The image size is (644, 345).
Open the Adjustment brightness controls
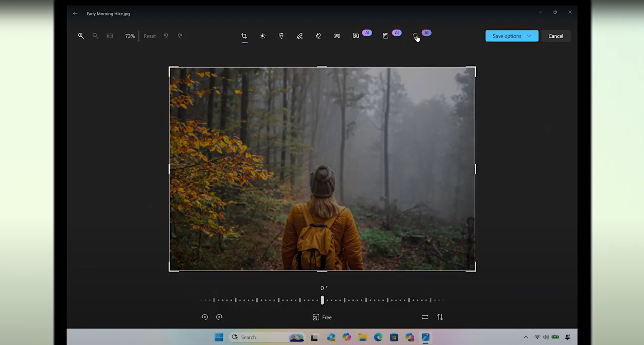click(x=263, y=36)
